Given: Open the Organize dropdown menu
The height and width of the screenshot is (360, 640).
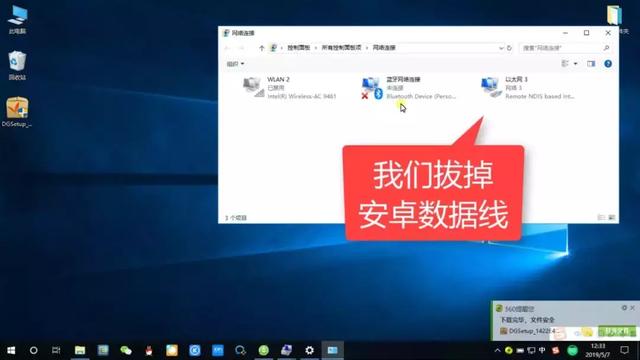Looking at the screenshot, I should [236, 64].
